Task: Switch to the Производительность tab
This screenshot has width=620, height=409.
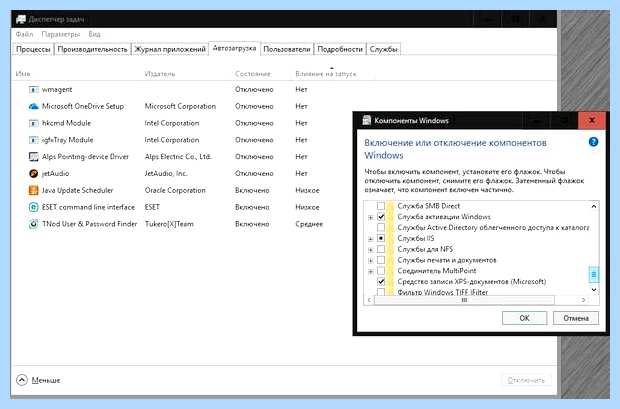Action: click(x=92, y=49)
